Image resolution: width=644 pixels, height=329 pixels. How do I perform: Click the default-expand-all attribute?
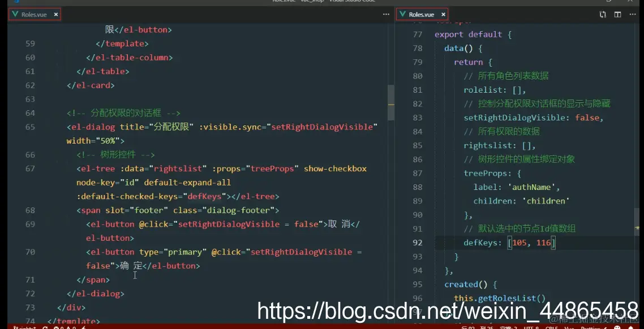187,183
